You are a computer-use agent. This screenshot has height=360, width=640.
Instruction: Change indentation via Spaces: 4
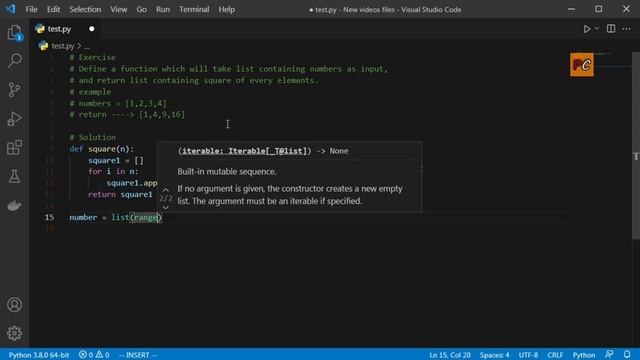[x=494, y=355]
